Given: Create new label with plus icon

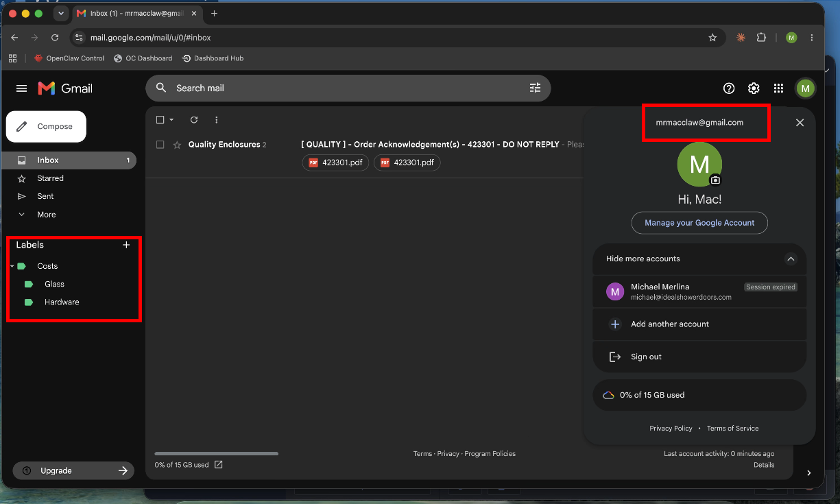Looking at the screenshot, I should point(126,245).
